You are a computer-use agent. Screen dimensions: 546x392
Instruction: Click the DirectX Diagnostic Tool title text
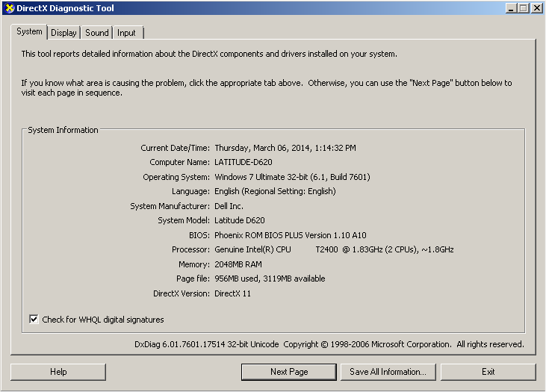click(x=66, y=8)
